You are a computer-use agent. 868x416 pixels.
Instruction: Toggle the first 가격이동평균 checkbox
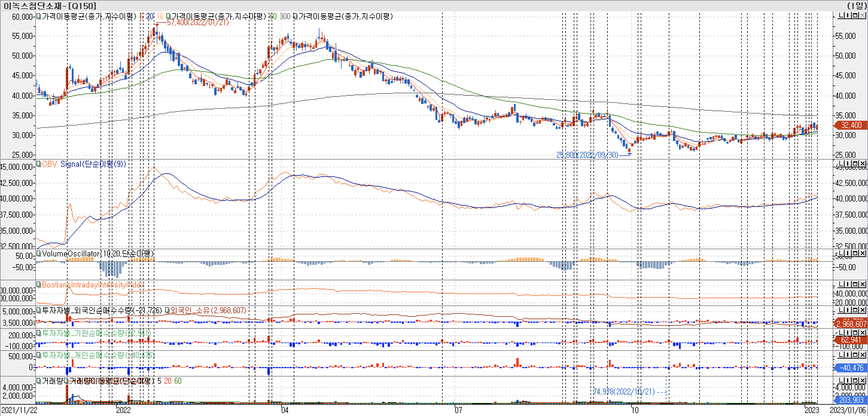coord(39,16)
